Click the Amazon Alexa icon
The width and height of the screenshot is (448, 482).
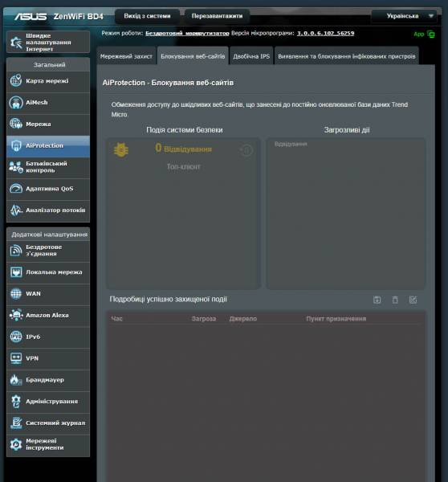[x=16, y=315]
